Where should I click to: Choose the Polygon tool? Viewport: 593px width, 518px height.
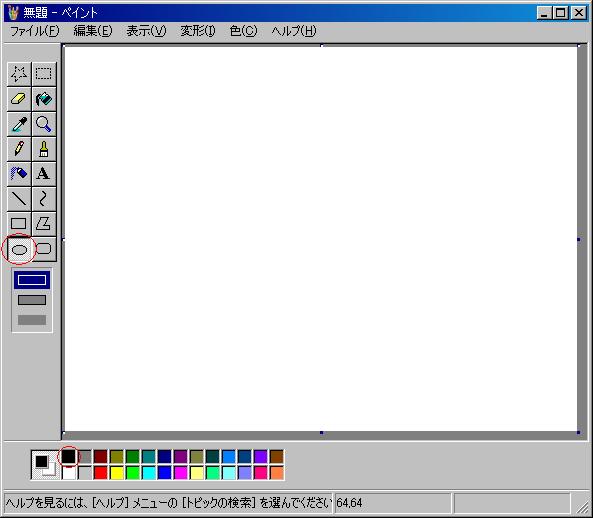pos(44,223)
